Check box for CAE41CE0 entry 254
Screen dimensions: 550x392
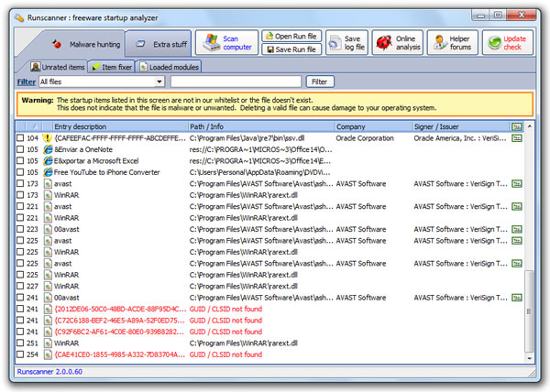tap(20, 354)
